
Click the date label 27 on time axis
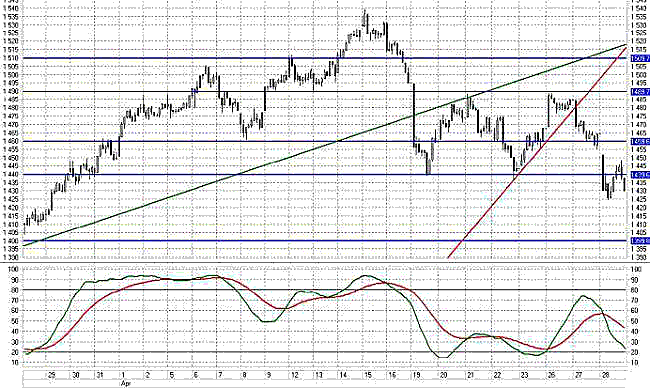pyautogui.click(x=578, y=375)
